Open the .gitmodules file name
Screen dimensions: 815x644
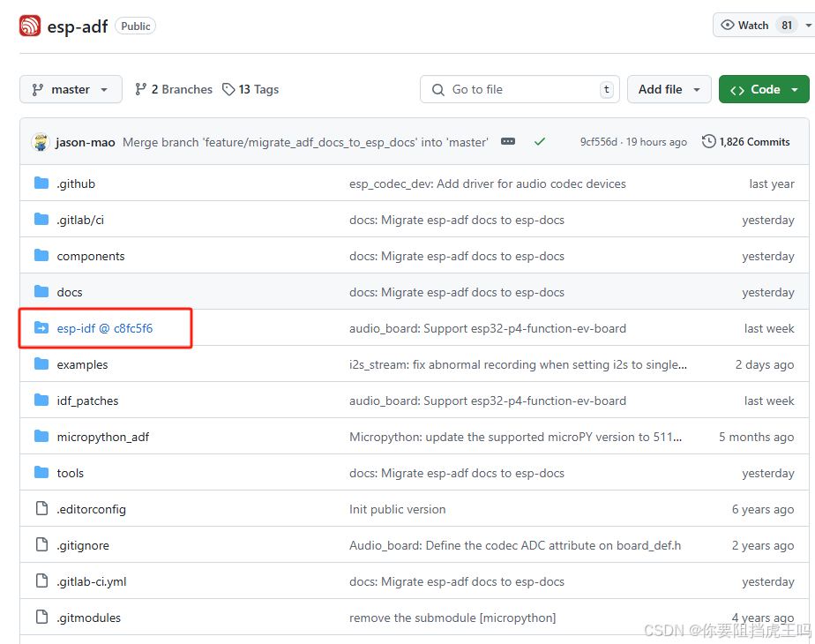point(88,618)
